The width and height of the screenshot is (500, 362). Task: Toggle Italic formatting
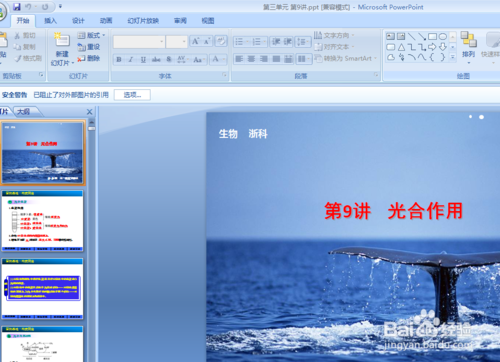pos(131,59)
